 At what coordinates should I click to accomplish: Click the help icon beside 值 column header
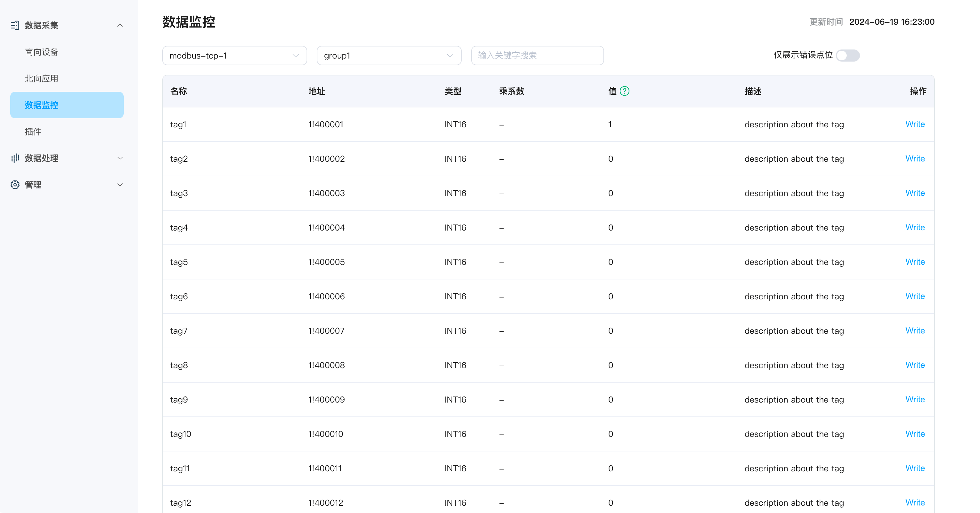(624, 91)
